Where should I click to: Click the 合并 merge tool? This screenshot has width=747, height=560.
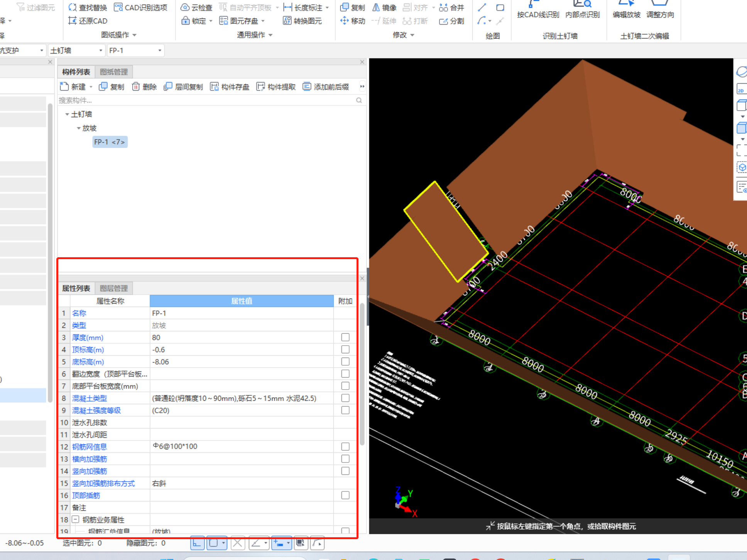[451, 7]
